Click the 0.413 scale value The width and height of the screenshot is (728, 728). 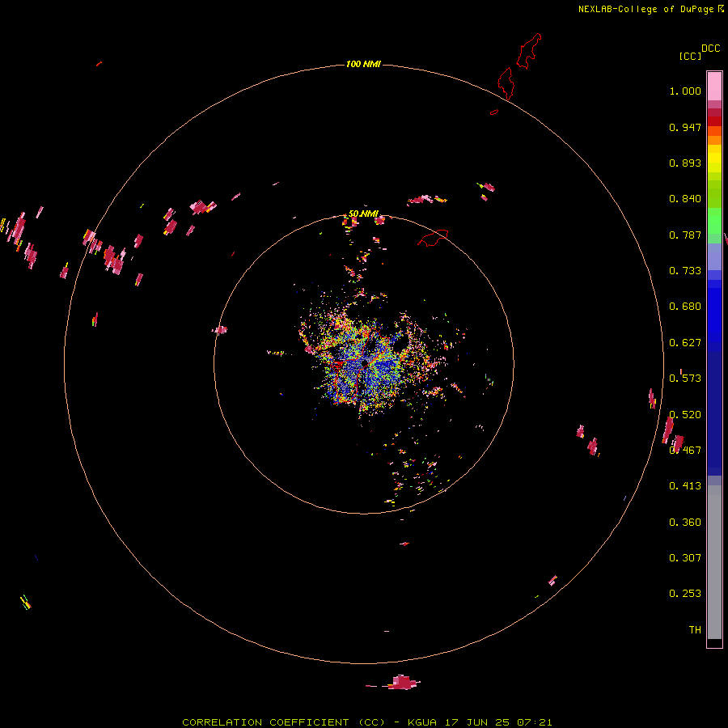tap(685, 486)
